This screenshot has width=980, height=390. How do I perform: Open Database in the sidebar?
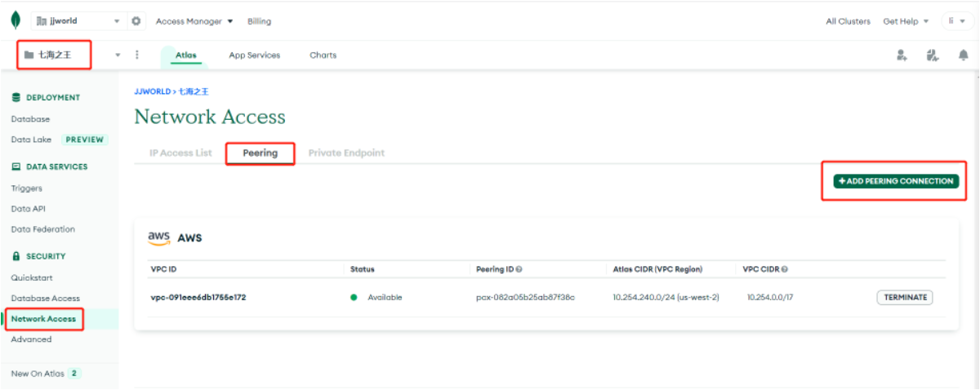coord(30,119)
